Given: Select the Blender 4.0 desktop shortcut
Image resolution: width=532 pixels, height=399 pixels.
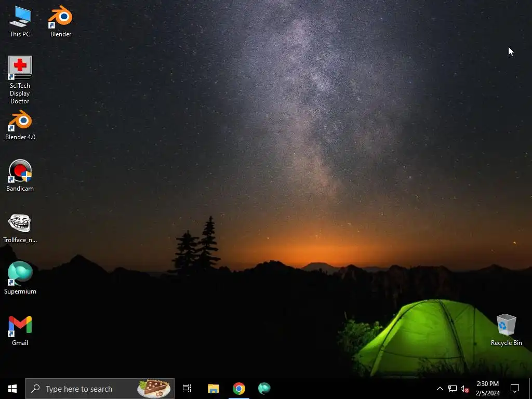Looking at the screenshot, I should [x=20, y=125].
